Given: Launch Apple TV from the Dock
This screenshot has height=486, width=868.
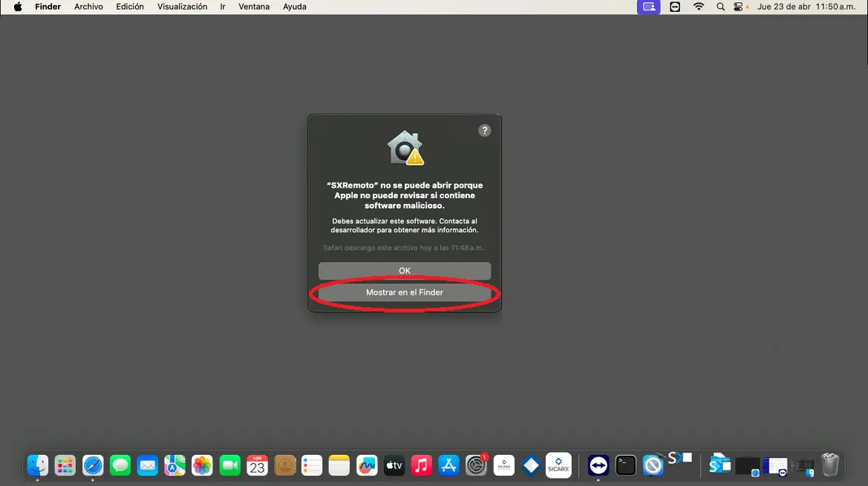Looking at the screenshot, I should 394,465.
